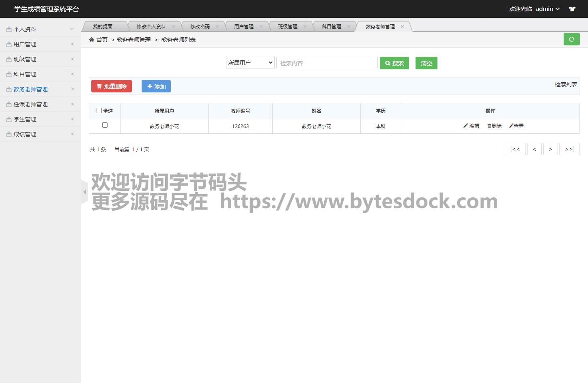Click the red 批量删除 button

112,86
